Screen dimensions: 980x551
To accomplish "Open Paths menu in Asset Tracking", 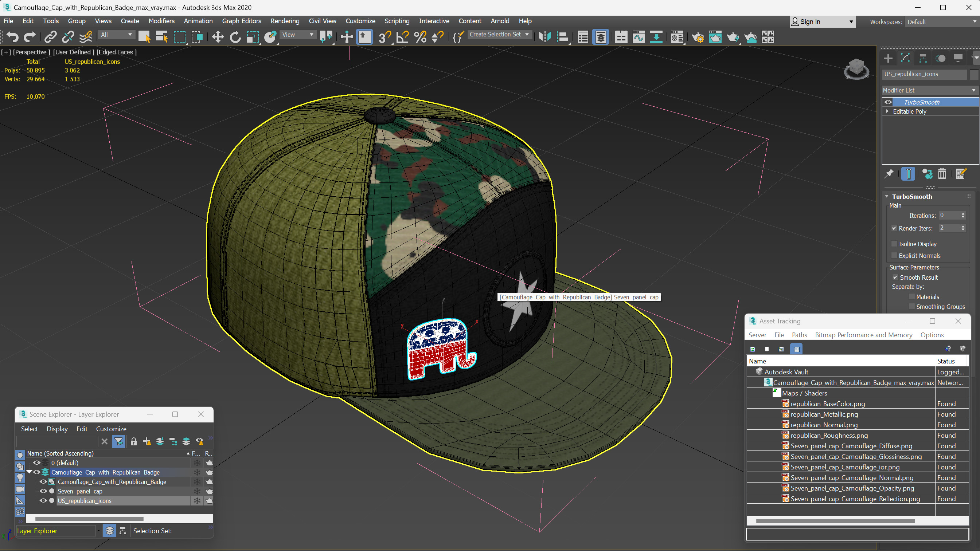I will coord(799,335).
